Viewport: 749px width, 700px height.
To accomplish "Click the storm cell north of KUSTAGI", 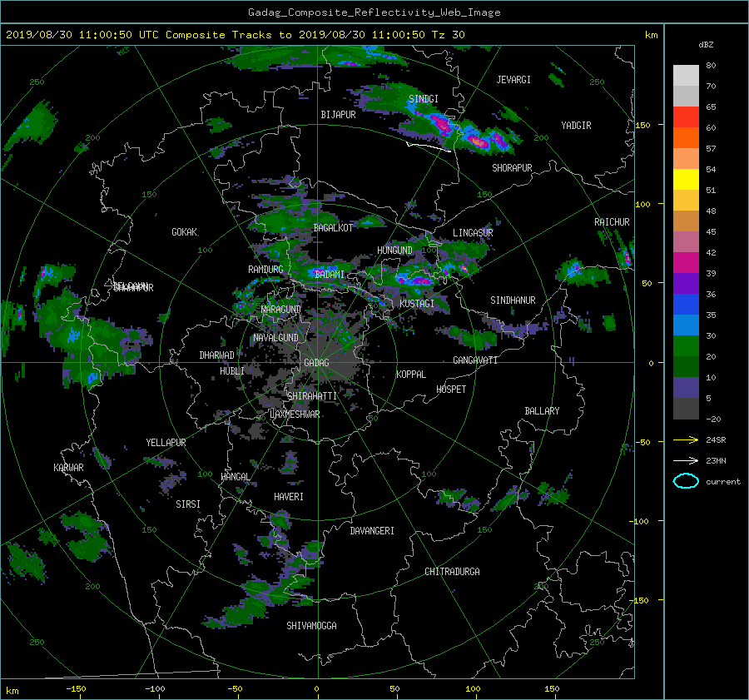I will pyautogui.click(x=414, y=278).
